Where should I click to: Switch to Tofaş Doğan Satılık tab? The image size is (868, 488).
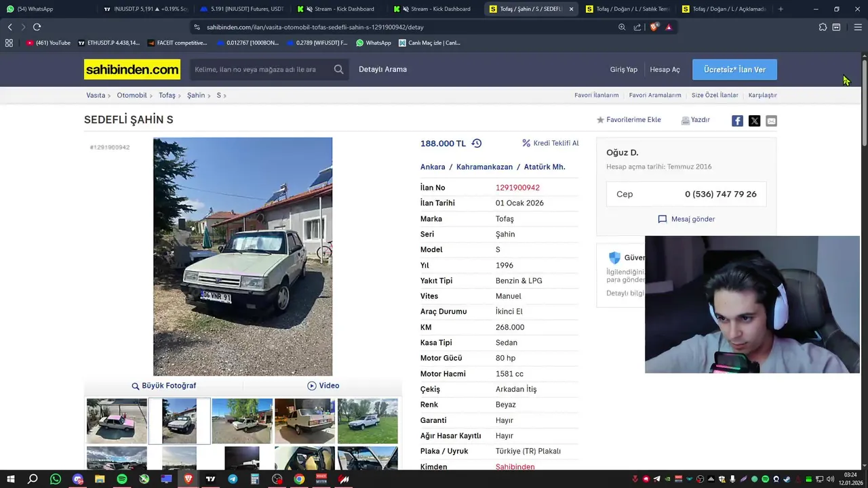(x=627, y=9)
